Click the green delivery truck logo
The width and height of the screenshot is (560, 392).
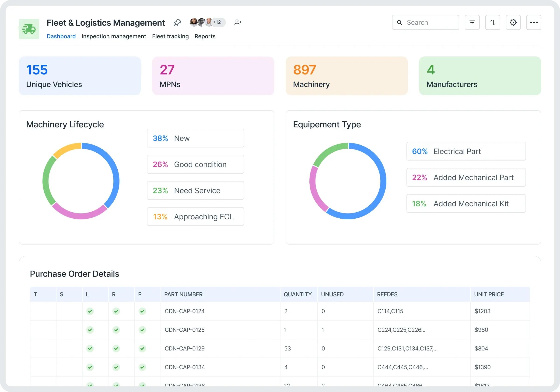coord(29,29)
